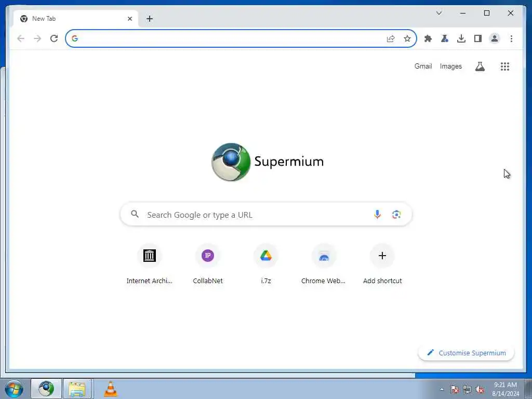
Task: Select the New Tab tab
Action: click(x=75, y=19)
